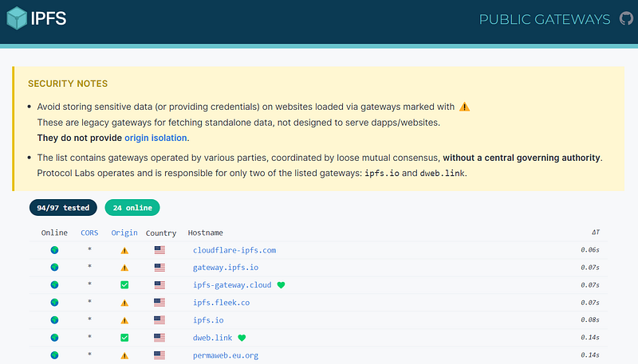The height and width of the screenshot is (364, 638).
Task: Click origin warning icon for cloudflare-ipfs.com
Action: click(124, 250)
